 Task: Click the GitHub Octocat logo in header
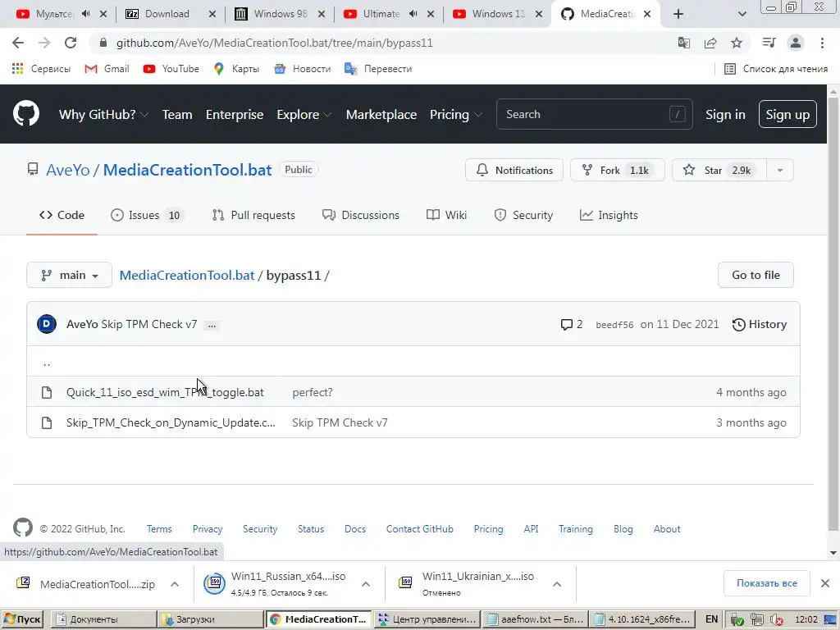pyautogui.click(x=25, y=113)
